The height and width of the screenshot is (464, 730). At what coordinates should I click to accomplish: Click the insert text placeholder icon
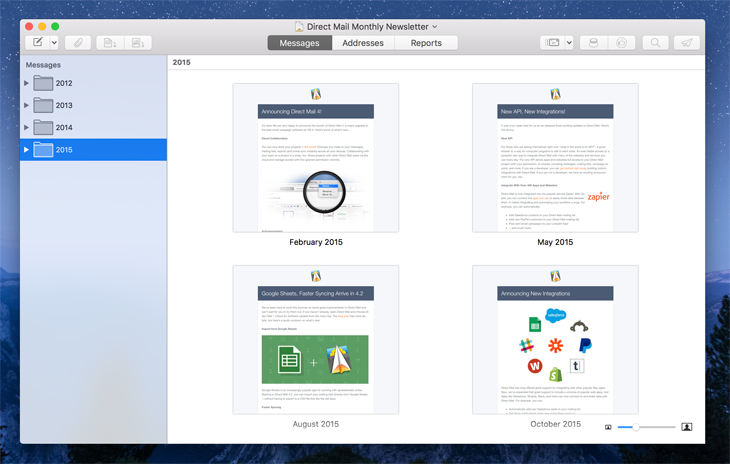[110, 43]
